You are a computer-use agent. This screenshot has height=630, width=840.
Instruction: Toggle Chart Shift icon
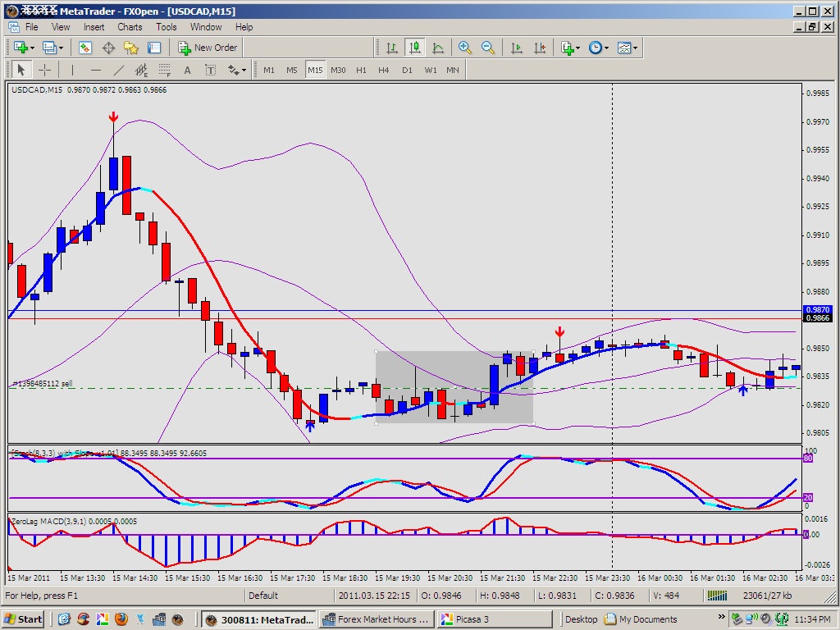(540, 48)
